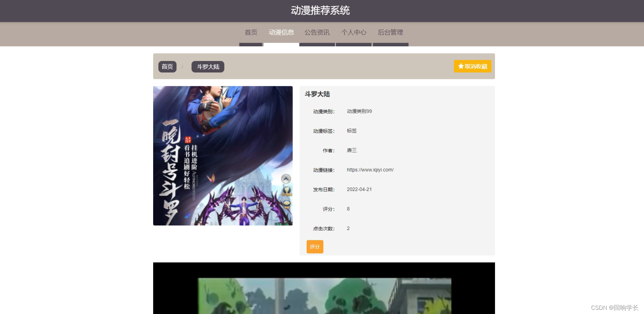Click the 斗罗大陆 breadcrumb label
The image size is (644, 314).
tap(207, 66)
